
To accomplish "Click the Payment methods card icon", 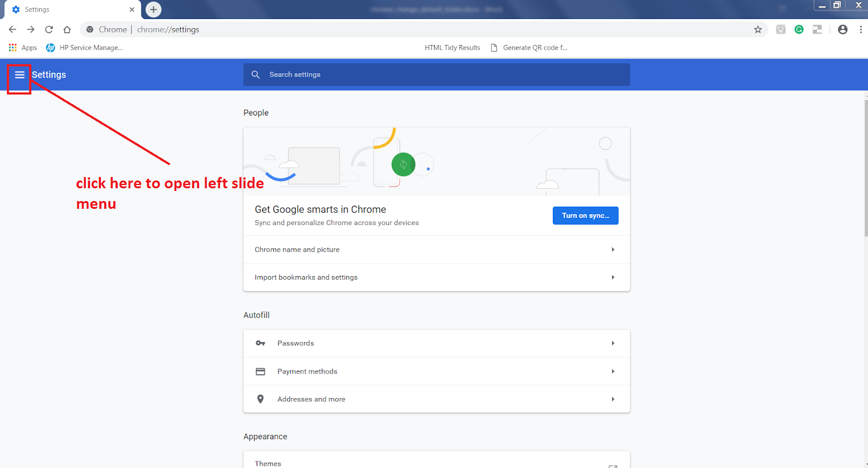I will (x=260, y=371).
